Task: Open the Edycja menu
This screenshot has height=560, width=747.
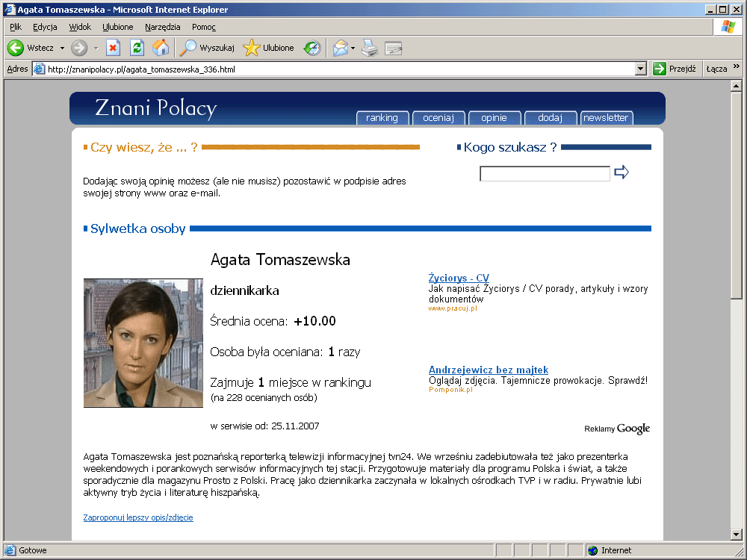Action: [x=45, y=27]
